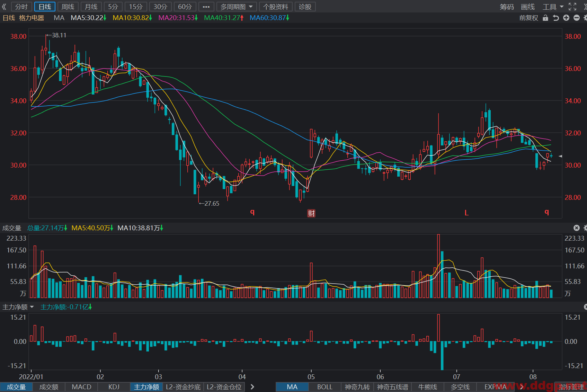
Task: Select the 30分 period
Action: pos(160,7)
